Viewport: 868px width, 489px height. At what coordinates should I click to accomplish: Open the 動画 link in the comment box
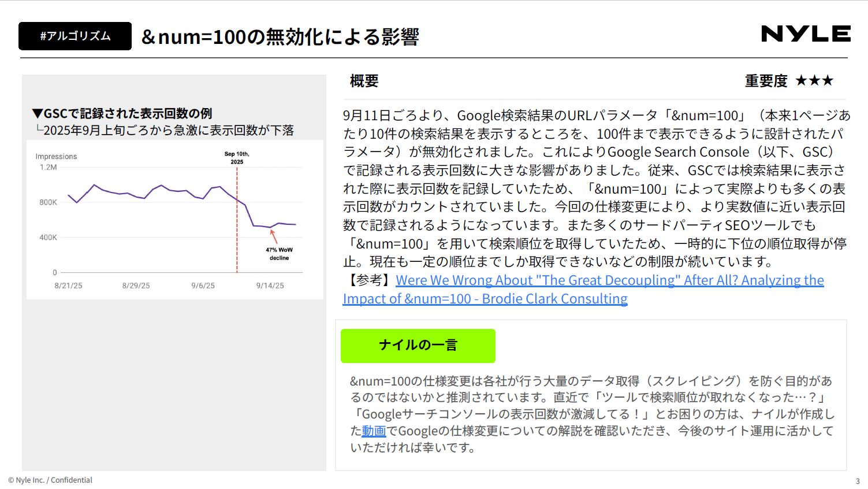[374, 431]
